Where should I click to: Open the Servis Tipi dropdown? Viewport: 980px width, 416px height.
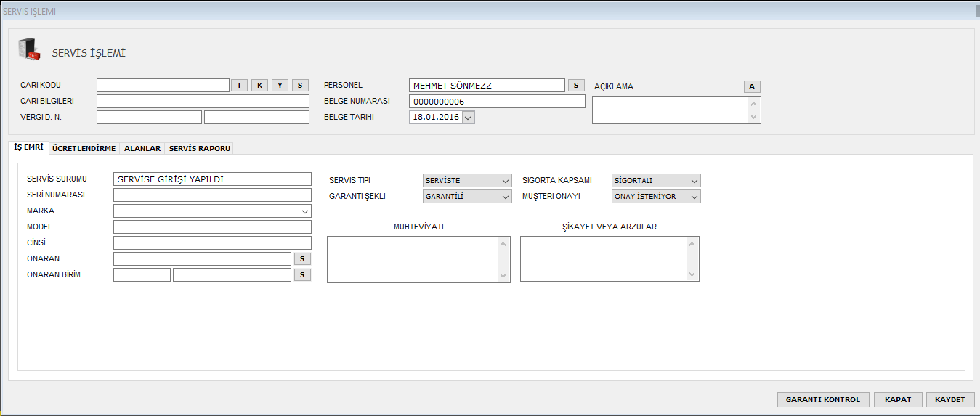pos(506,181)
